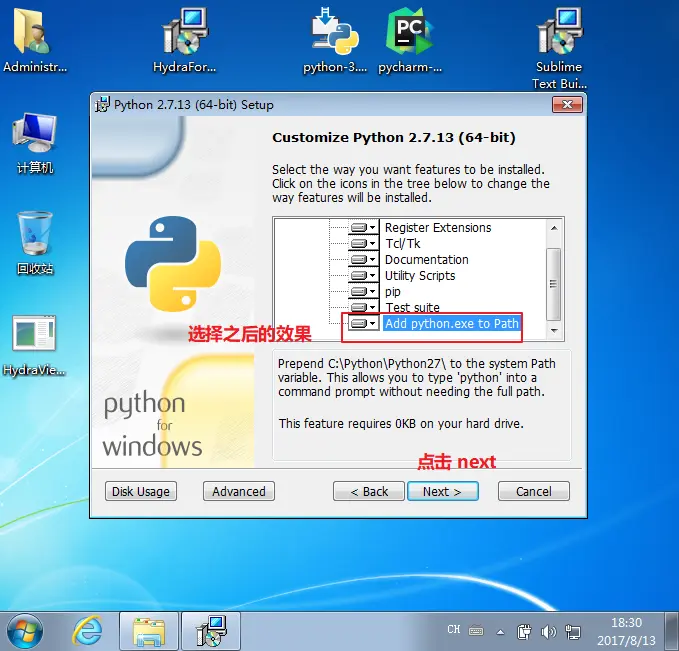679x651 pixels.
Task: Open the Tcl/Tk feature dropdown
Action: 364,243
